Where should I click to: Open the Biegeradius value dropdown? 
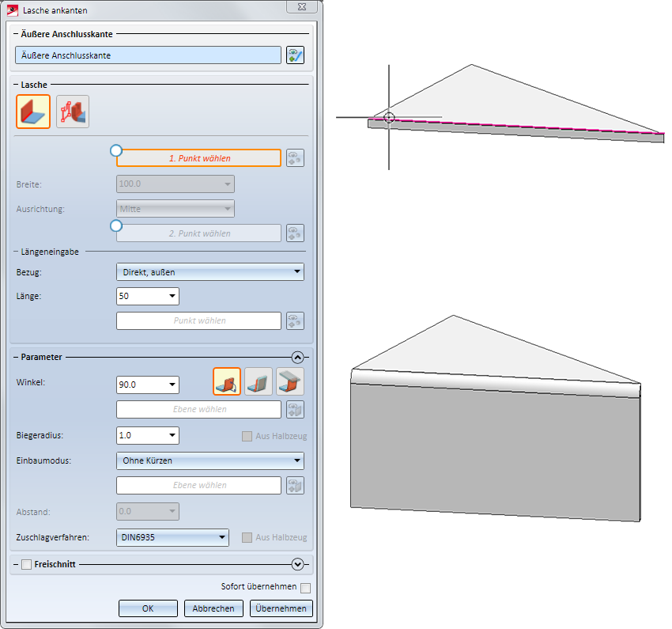pyautogui.click(x=172, y=435)
